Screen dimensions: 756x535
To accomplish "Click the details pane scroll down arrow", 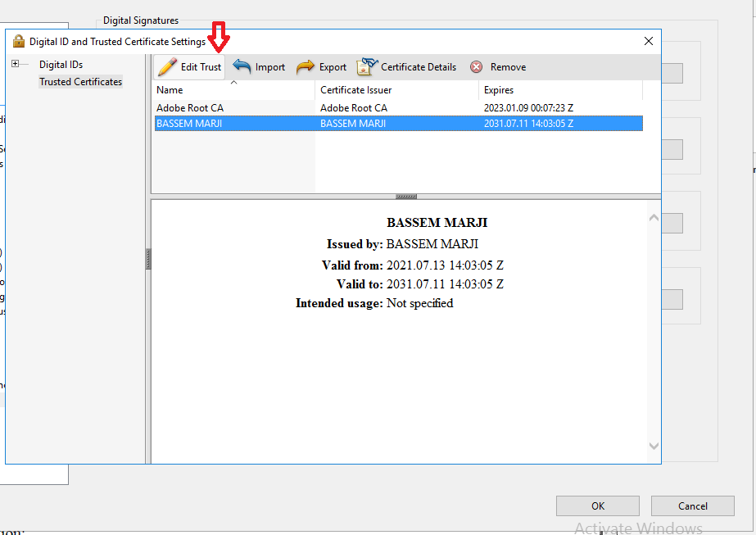I will click(654, 446).
